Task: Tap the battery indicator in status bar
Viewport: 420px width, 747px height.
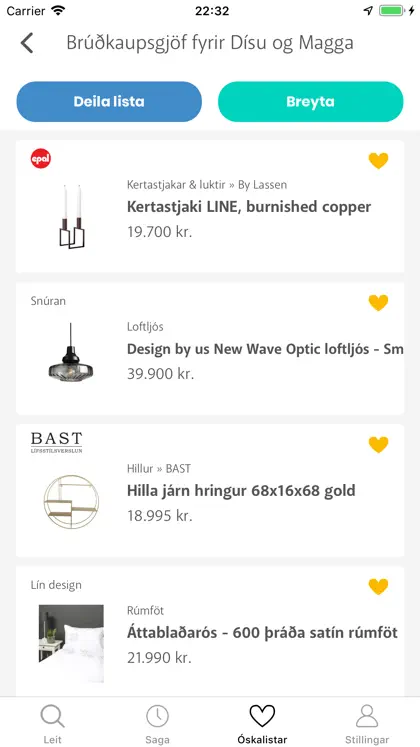Action: tap(391, 10)
